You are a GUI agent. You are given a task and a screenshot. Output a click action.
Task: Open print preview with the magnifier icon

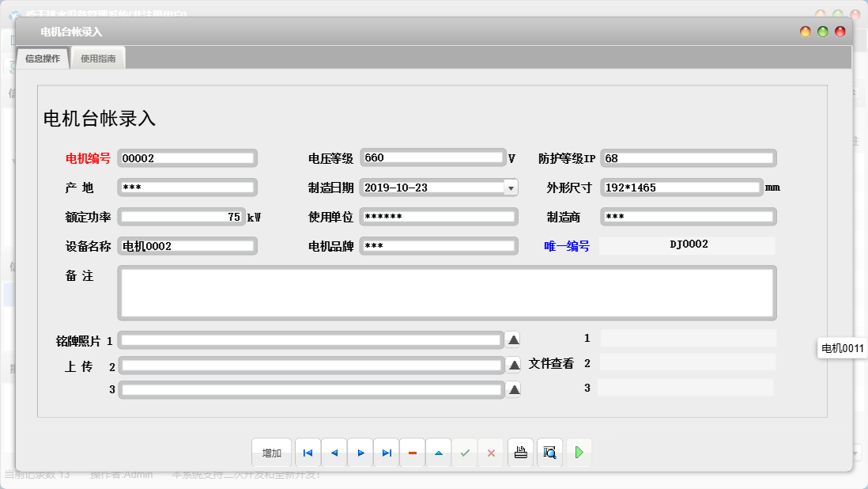tap(549, 453)
